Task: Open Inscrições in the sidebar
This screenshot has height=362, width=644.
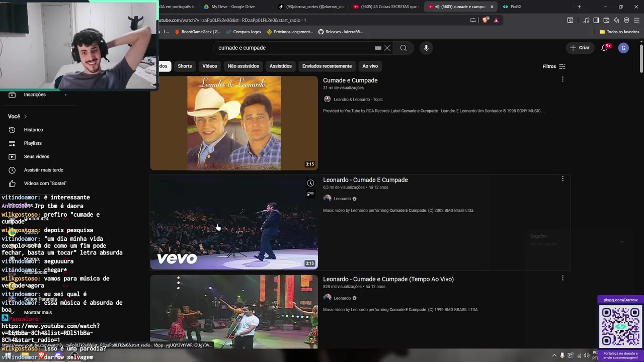Action: (x=35, y=95)
